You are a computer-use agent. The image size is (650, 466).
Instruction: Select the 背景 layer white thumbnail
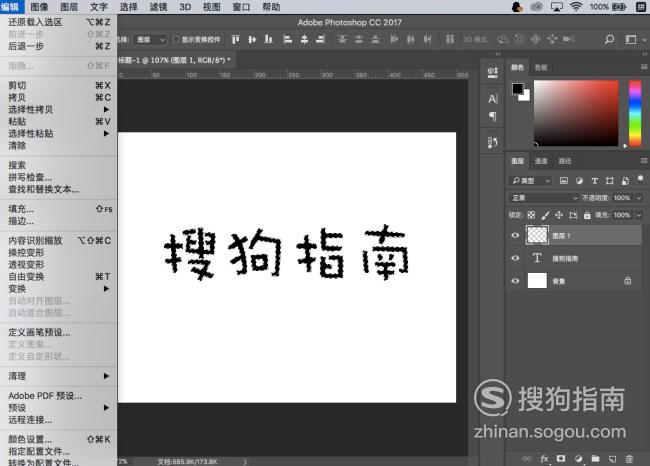click(537, 281)
